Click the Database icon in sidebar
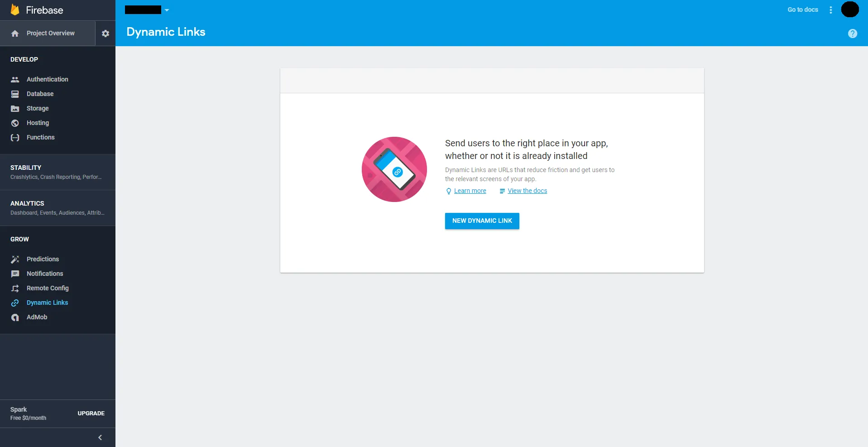Screen dimensions: 868x447 [15, 94]
